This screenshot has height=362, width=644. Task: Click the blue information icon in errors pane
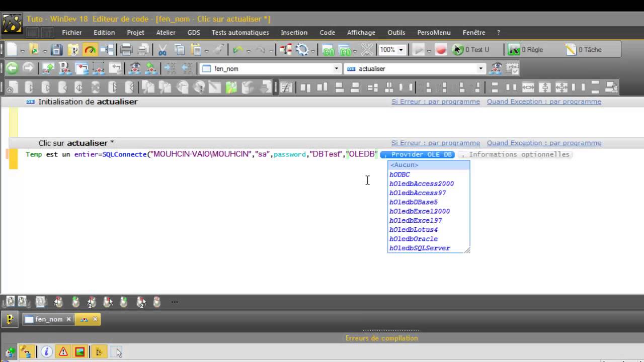pos(46,352)
